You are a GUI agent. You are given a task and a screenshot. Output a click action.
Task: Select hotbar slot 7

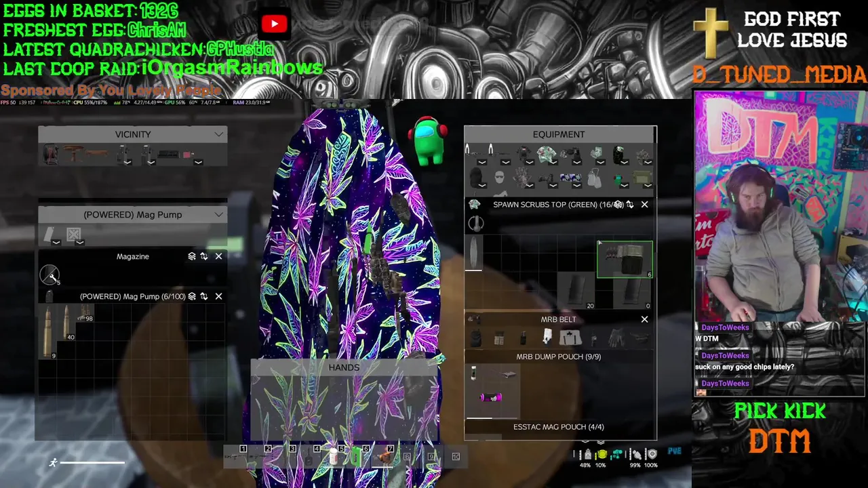[x=384, y=457]
